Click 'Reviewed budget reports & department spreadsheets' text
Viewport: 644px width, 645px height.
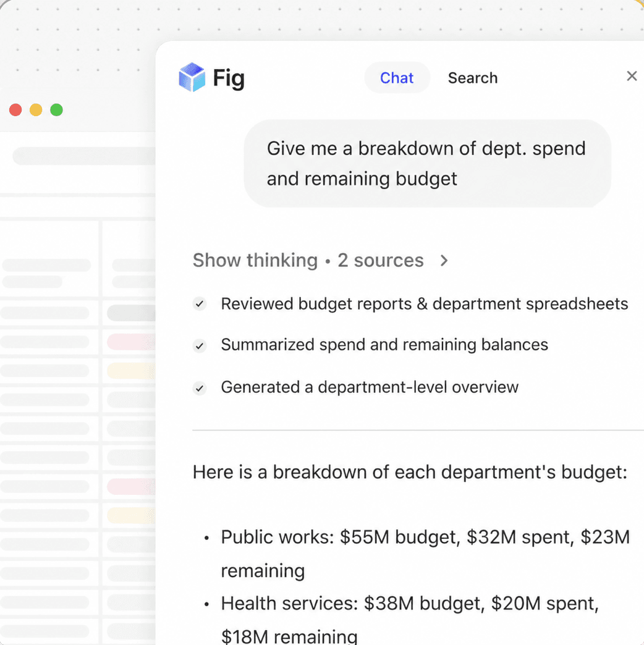coord(424,304)
